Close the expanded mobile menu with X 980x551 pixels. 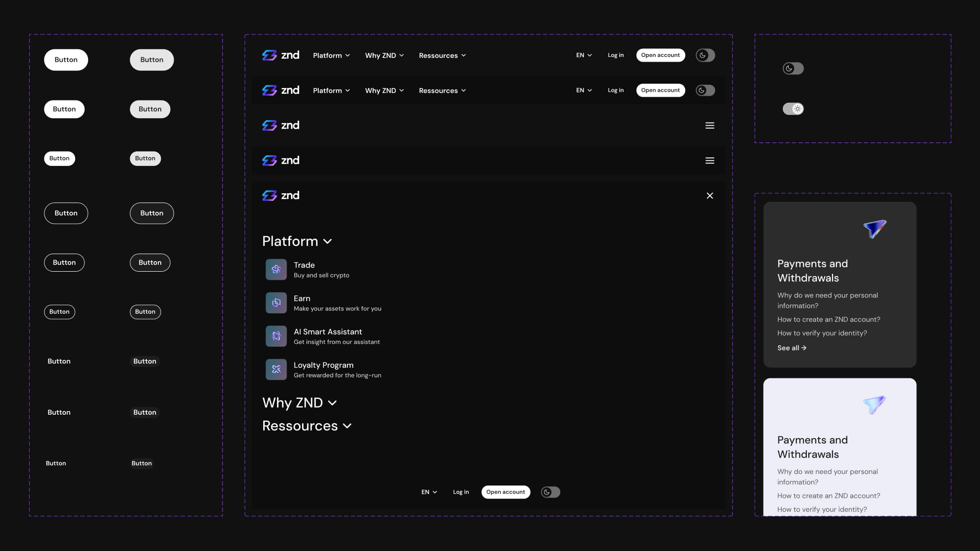tap(710, 196)
